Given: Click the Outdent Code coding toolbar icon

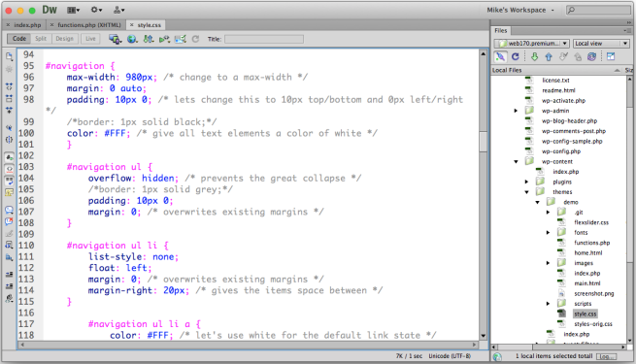Looking at the screenshot, I should pyautogui.click(x=9, y=286).
